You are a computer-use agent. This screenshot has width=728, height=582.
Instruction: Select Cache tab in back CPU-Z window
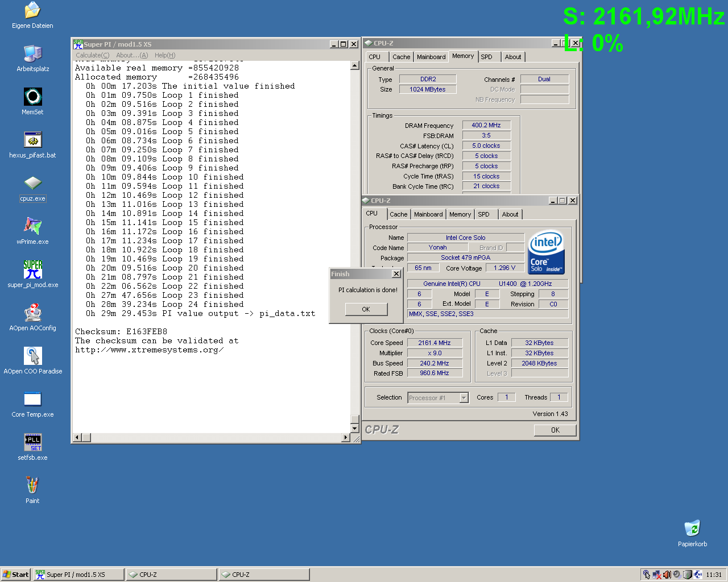point(401,57)
